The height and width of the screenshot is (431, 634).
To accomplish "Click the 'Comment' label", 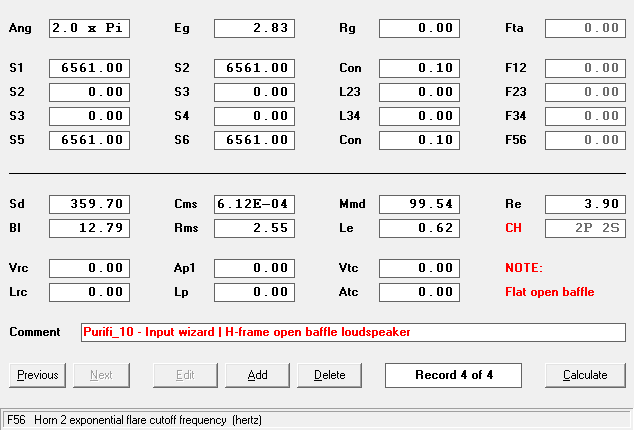I will point(35,332).
